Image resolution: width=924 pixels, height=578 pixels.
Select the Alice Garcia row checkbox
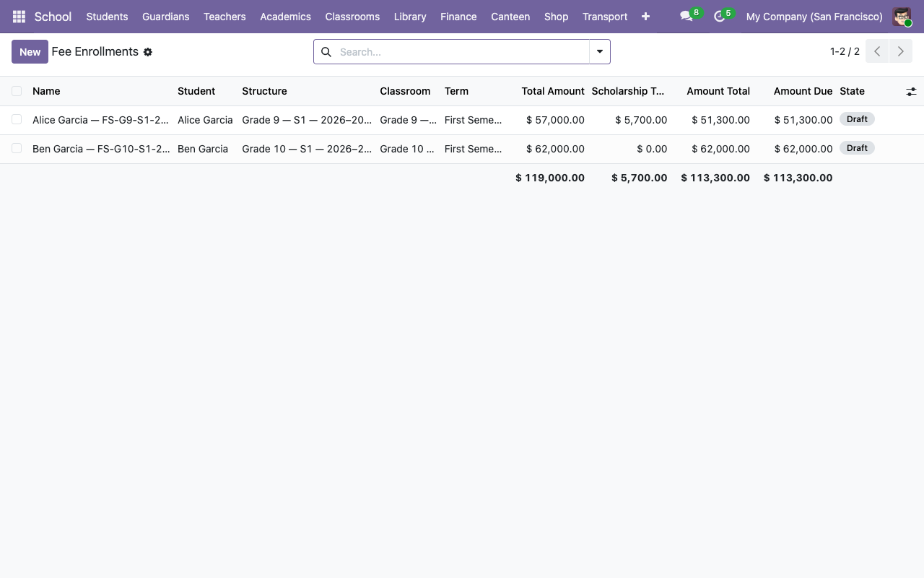[x=17, y=119]
